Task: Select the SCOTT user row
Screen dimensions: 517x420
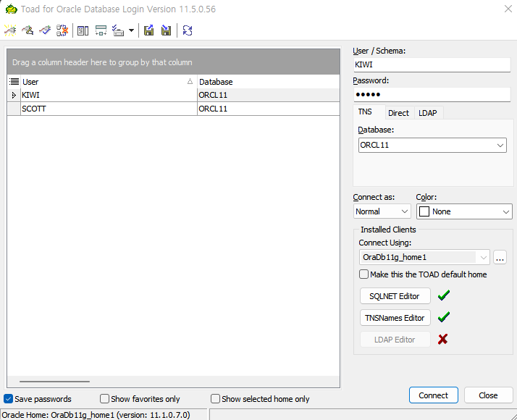Action: [174, 109]
